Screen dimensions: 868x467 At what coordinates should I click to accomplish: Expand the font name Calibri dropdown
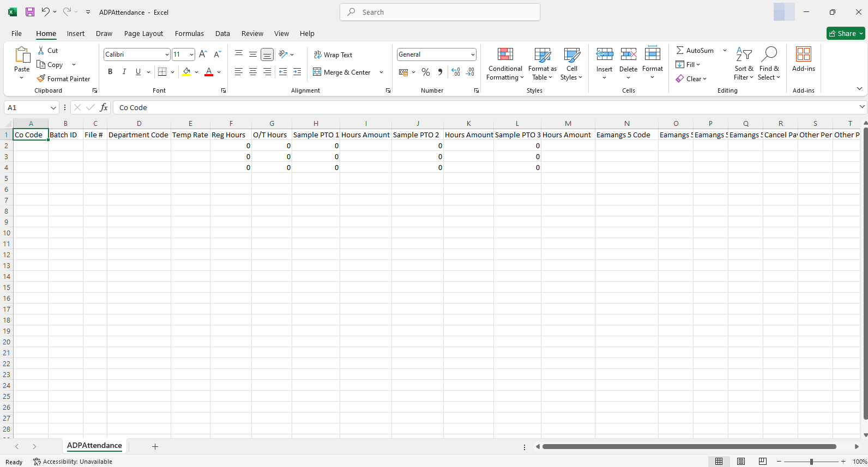pos(167,54)
